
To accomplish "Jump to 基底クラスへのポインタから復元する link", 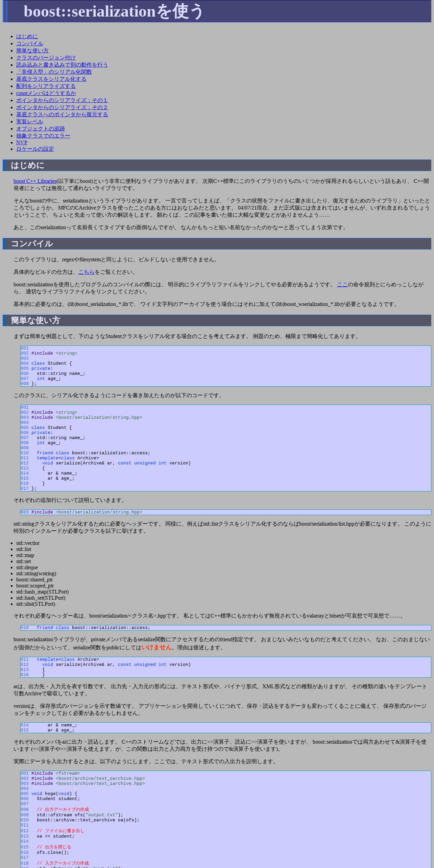I will (62, 115).
